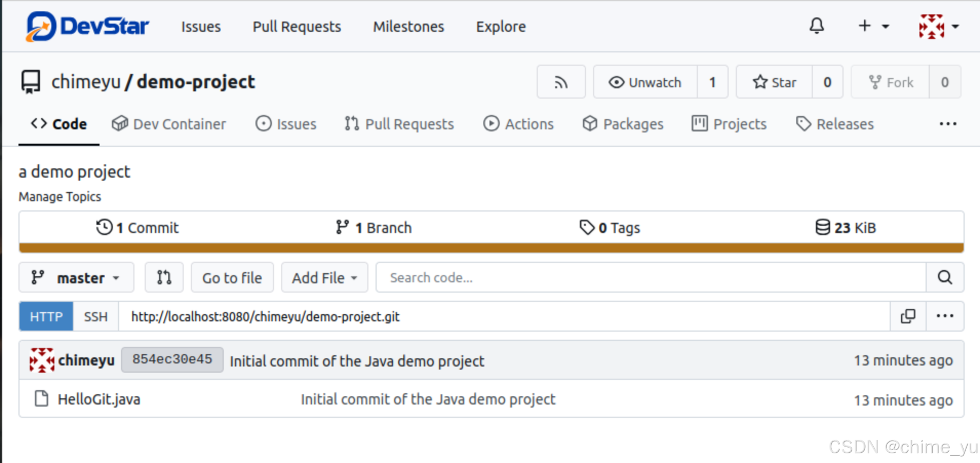Toggle Unwatch on the repository
Viewport: 980px width, 463px height.
click(x=645, y=82)
